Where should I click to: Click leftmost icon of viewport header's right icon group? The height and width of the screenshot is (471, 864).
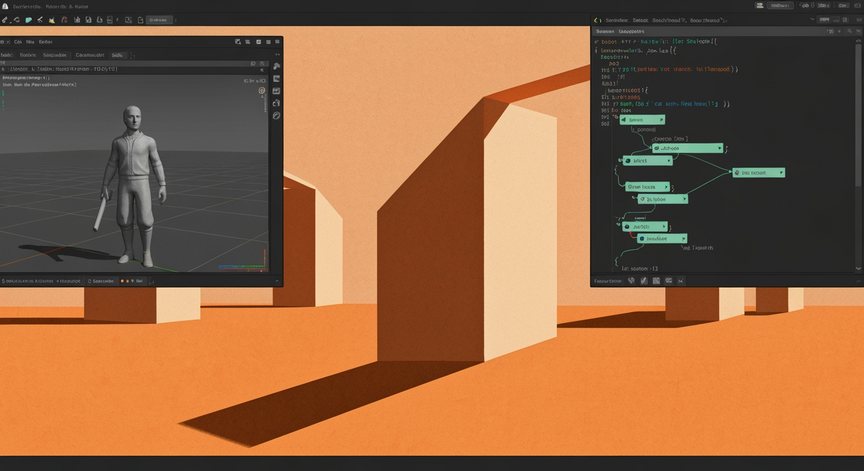coord(237,42)
